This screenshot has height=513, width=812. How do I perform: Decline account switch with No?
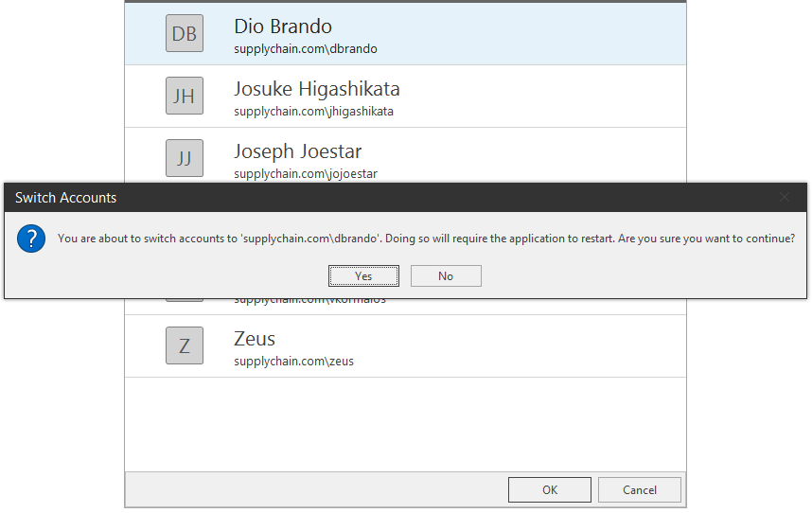tap(446, 276)
